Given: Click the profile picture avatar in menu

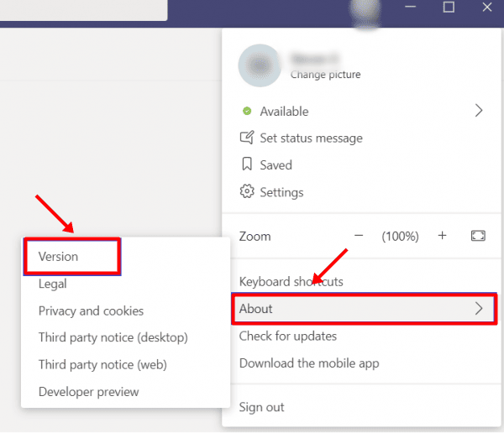Looking at the screenshot, I should [x=260, y=65].
